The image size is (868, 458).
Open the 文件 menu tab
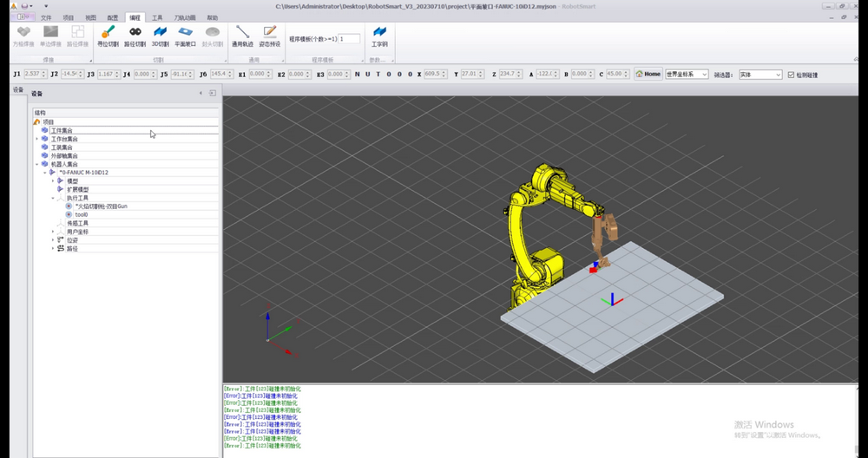tap(46, 17)
